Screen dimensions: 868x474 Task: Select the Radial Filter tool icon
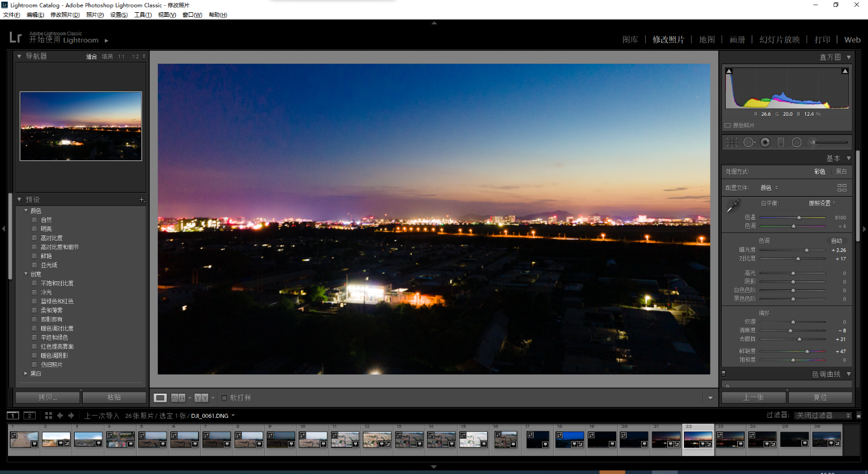pyautogui.click(x=797, y=142)
